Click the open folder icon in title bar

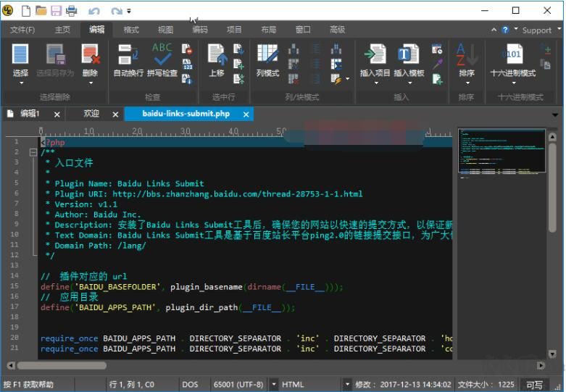click(41, 11)
